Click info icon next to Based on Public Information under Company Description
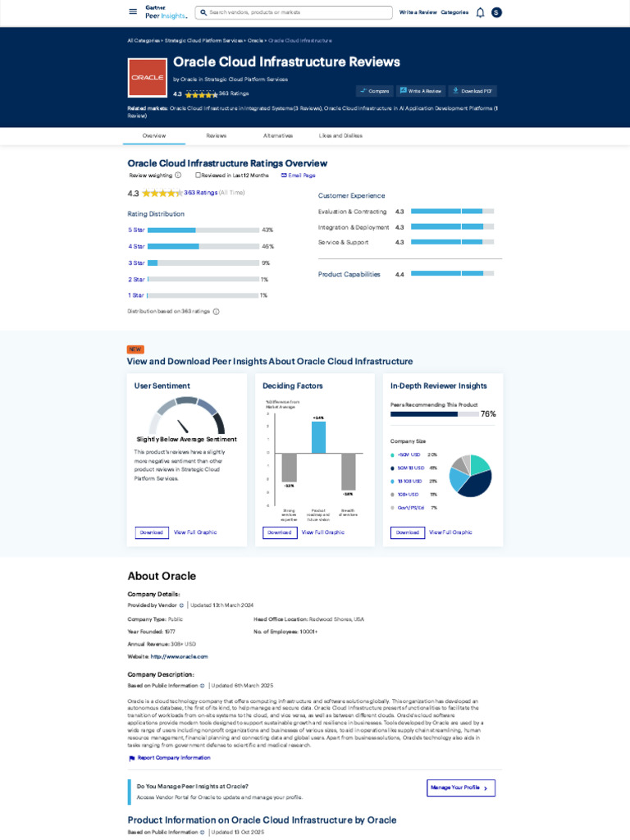 (203, 686)
